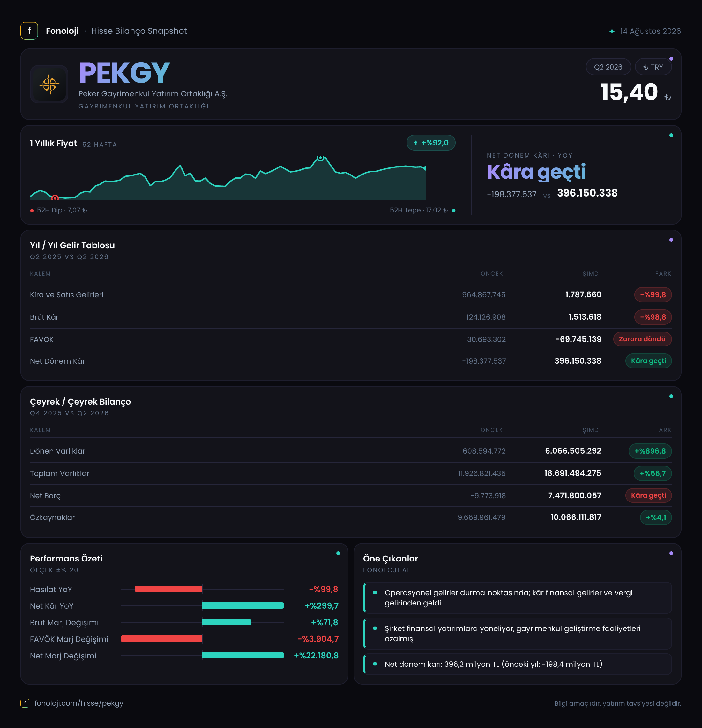The width and height of the screenshot is (702, 728).
Task: Click the +%896,8 badge for Dönen Varlıklar
Action: [650, 451]
